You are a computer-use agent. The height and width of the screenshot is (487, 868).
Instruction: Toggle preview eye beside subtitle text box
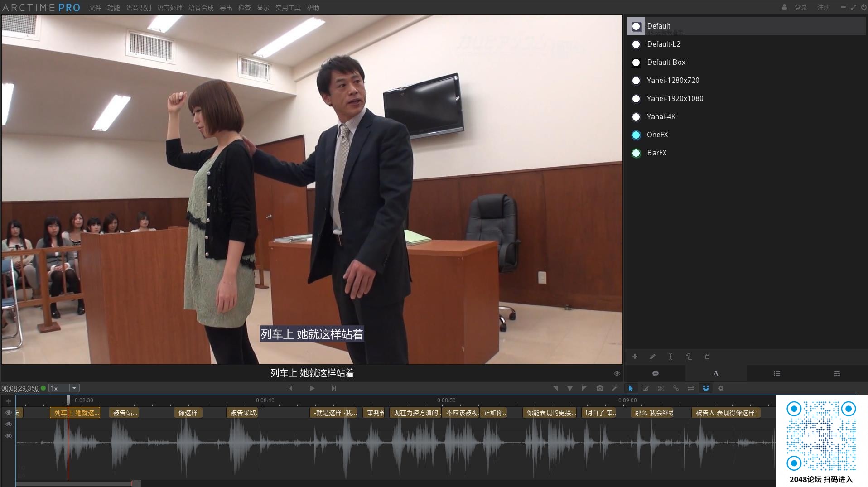[617, 373]
